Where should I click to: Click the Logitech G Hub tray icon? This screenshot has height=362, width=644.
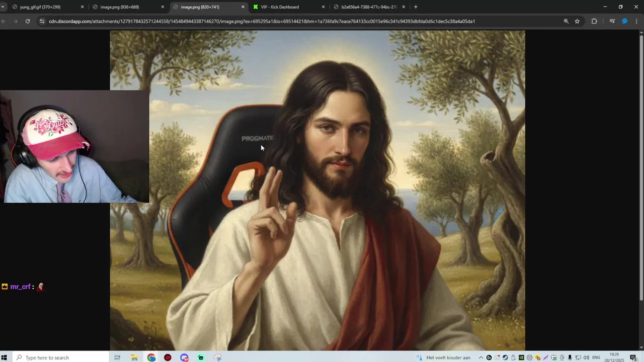tap(489, 357)
